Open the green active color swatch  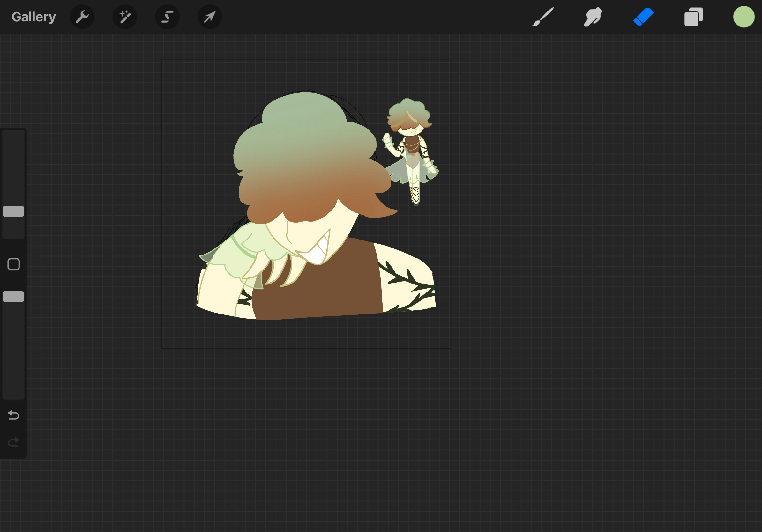point(743,17)
